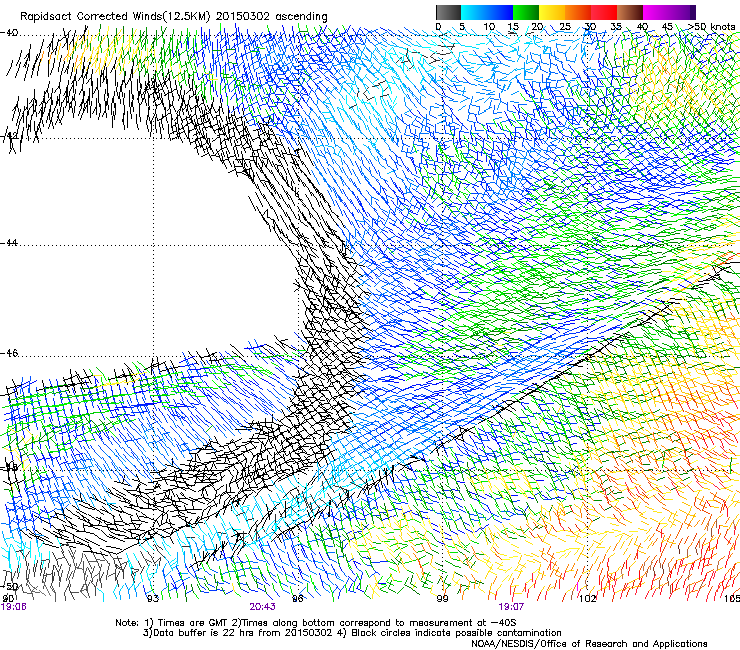Image resolution: width=740 pixels, height=650 pixels.
Task: Click the dark purple 45-50 knots color bar segment
Action: pos(682,12)
